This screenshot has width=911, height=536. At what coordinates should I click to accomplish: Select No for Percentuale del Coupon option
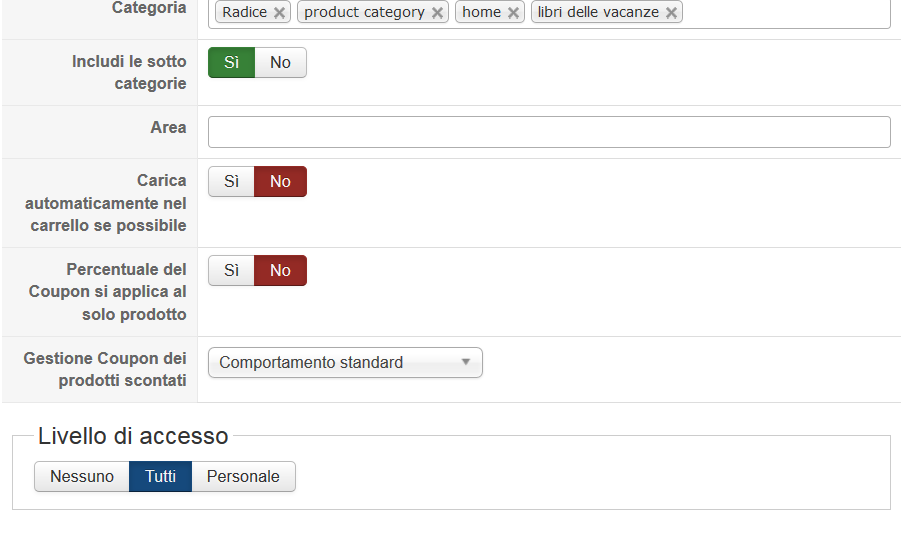pos(280,271)
